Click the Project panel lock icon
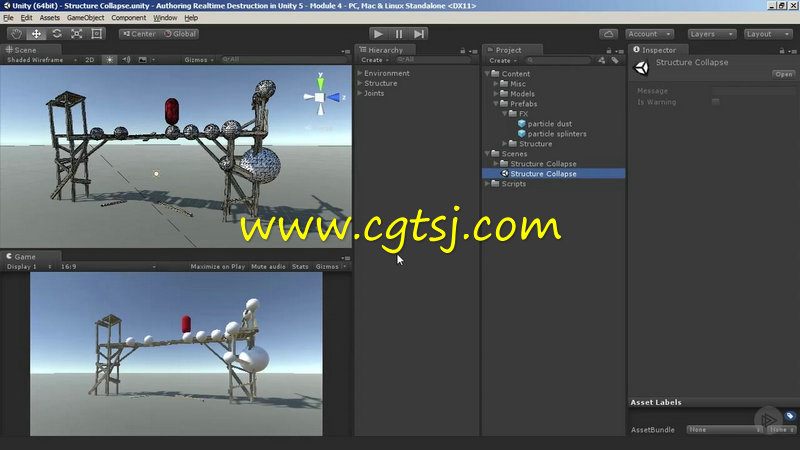This screenshot has width=800, height=450. pyautogui.click(x=609, y=51)
